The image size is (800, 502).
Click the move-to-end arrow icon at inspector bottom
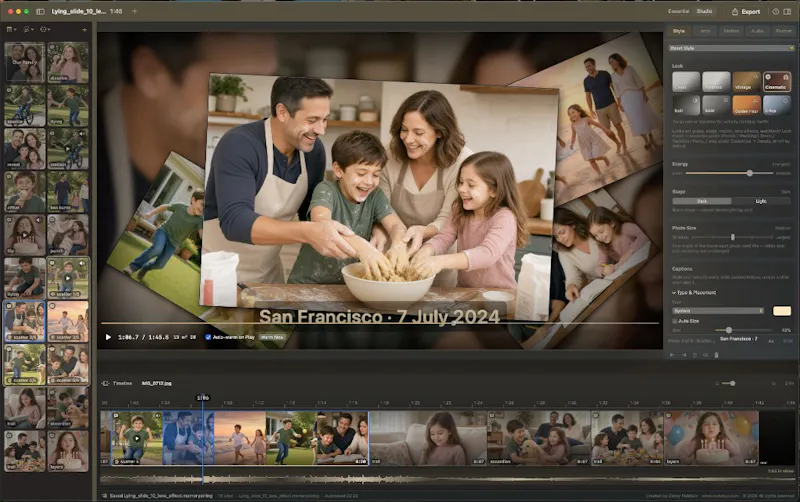[x=683, y=355]
